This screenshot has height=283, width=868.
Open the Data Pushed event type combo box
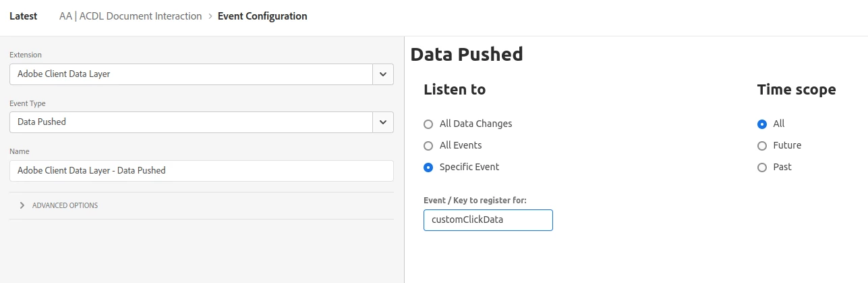[191, 122]
